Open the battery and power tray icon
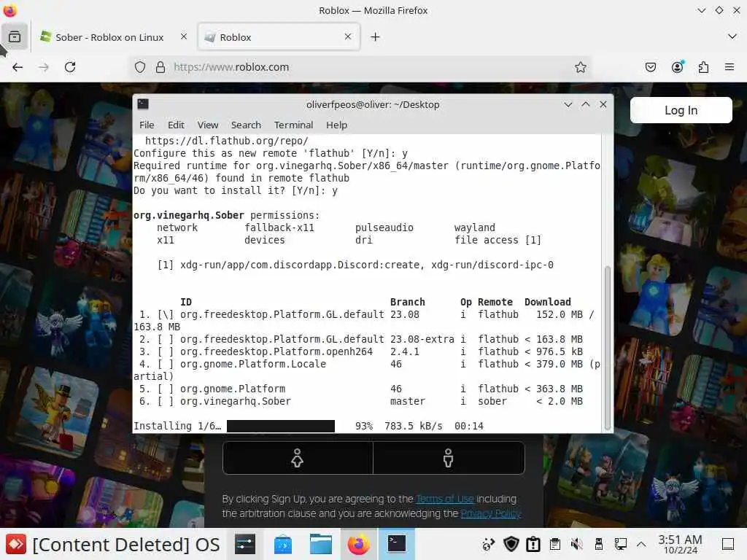The width and height of the screenshot is (747, 560). tap(533, 544)
